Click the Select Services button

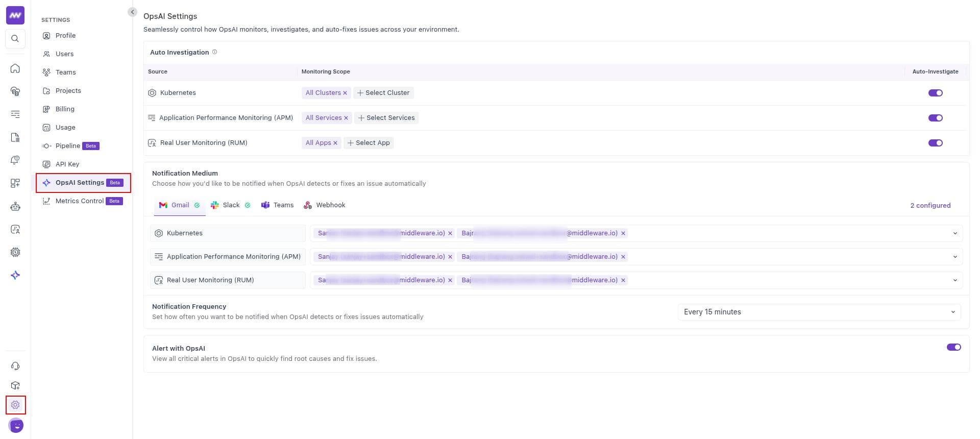click(x=386, y=118)
